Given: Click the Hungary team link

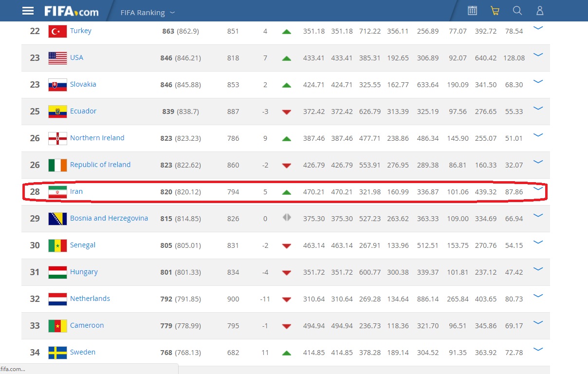Looking at the screenshot, I should click(84, 272).
